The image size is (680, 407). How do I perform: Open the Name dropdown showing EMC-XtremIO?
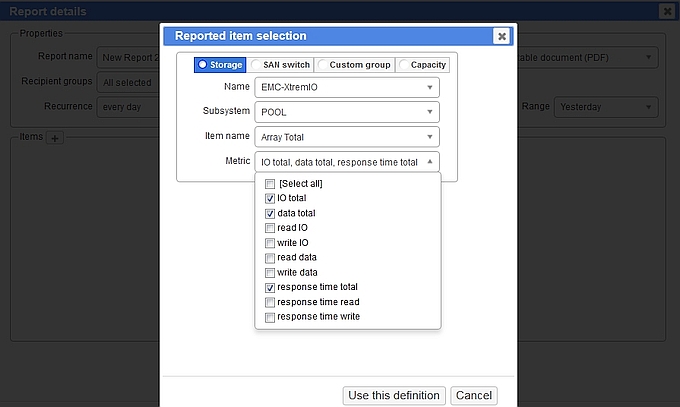(347, 87)
